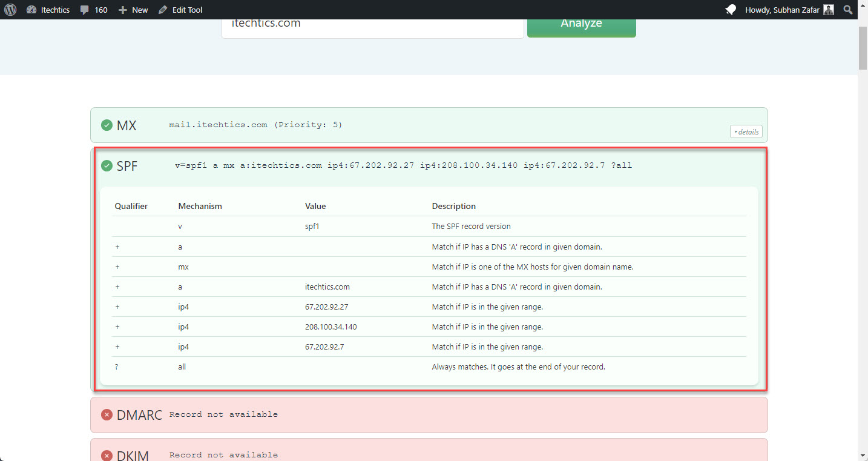Image resolution: width=868 pixels, height=461 pixels.
Task: Select the itechtics.com value cell
Action: click(x=327, y=287)
